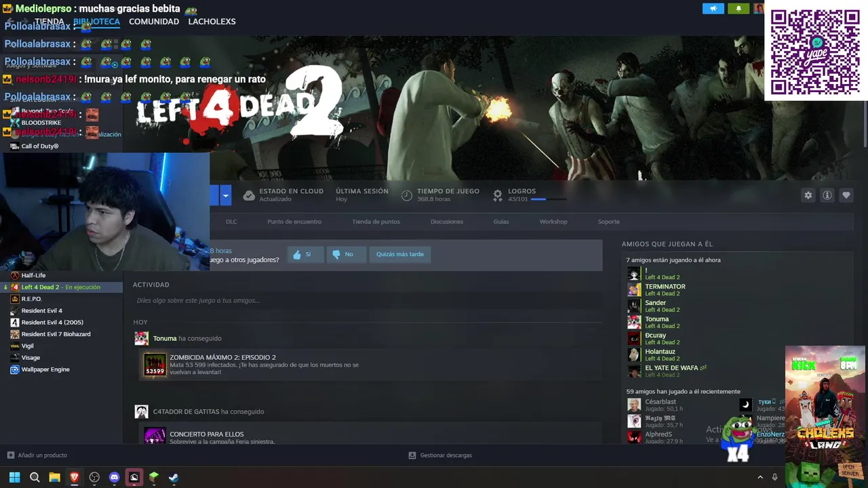868x488 pixels.
Task: Click TERMINATOR's friend avatar
Action: pyautogui.click(x=634, y=289)
